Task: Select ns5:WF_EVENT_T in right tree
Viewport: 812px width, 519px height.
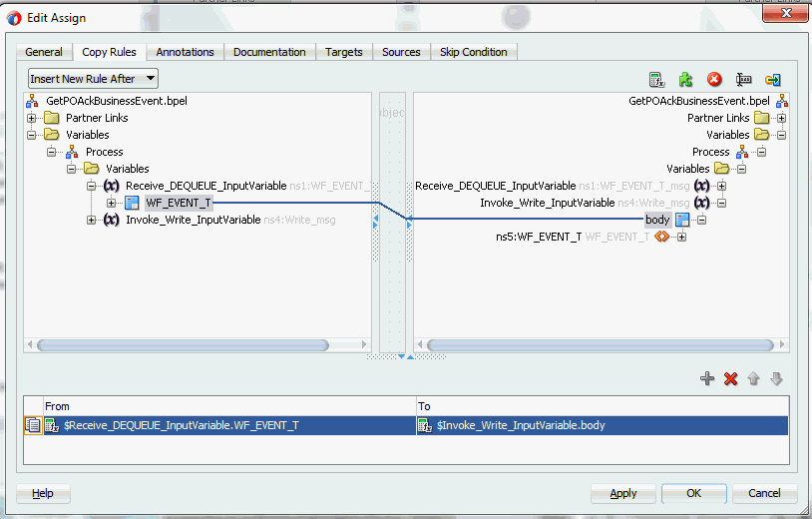Action: click(539, 238)
